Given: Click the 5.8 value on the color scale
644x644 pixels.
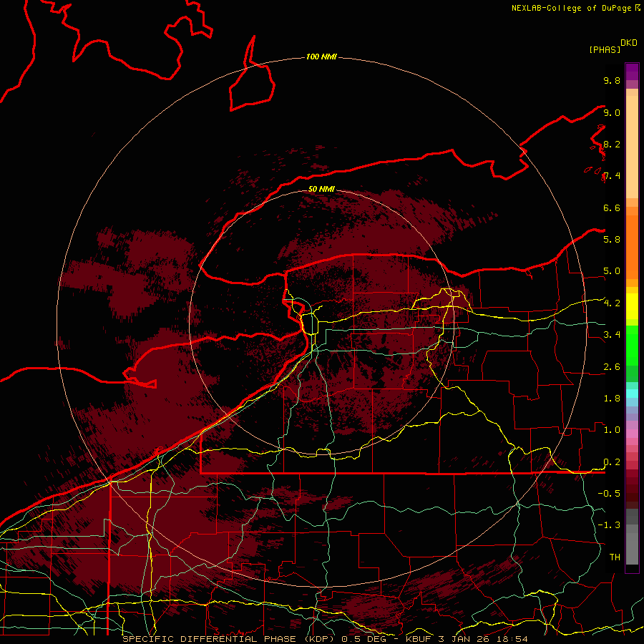Looking at the screenshot, I should [x=612, y=239].
